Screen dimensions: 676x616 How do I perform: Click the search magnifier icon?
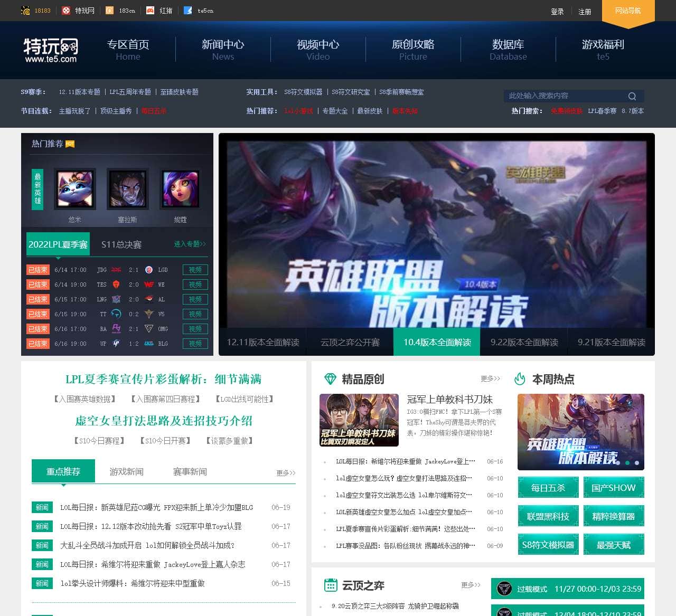click(x=632, y=96)
